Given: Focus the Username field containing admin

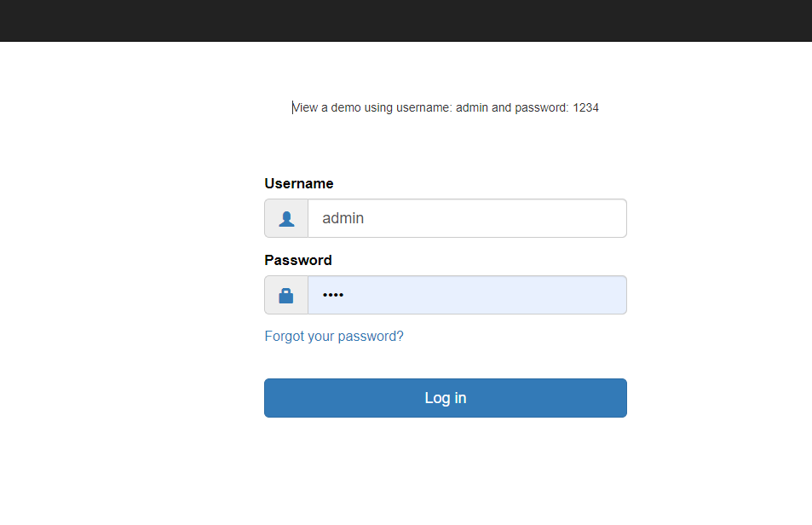Looking at the screenshot, I should coord(467,218).
